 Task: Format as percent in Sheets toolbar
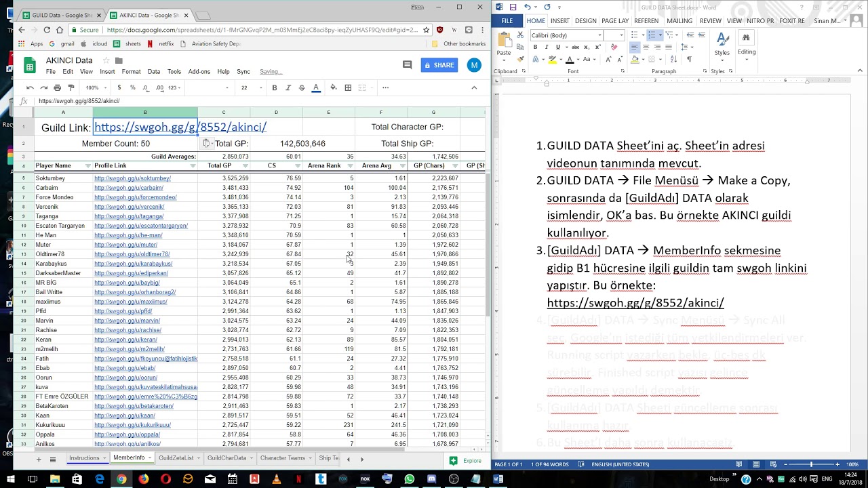pos(132,87)
